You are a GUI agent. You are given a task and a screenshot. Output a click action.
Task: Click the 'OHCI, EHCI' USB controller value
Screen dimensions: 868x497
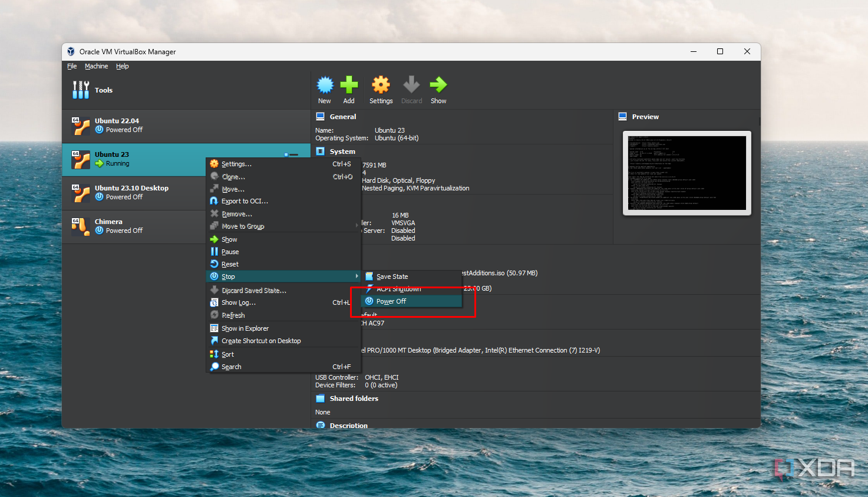click(382, 377)
